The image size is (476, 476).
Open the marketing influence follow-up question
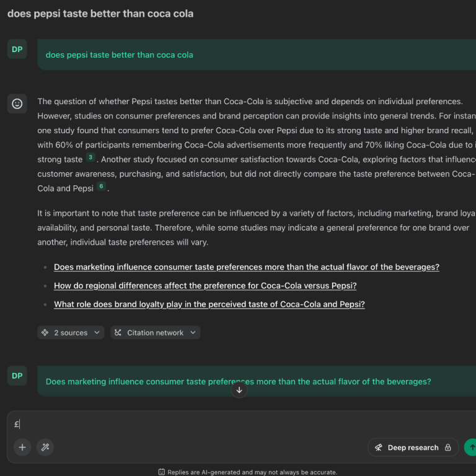[246, 267]
